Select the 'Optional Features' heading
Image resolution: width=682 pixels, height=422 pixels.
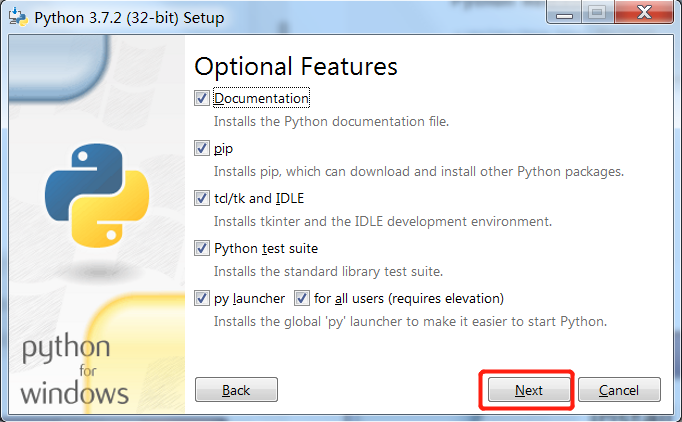pyautogui.click(x=296, y=67)
